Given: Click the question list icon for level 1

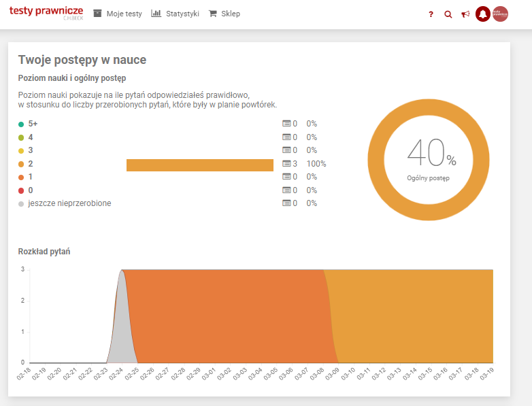Looking at the screenshot, I should 286,176.
